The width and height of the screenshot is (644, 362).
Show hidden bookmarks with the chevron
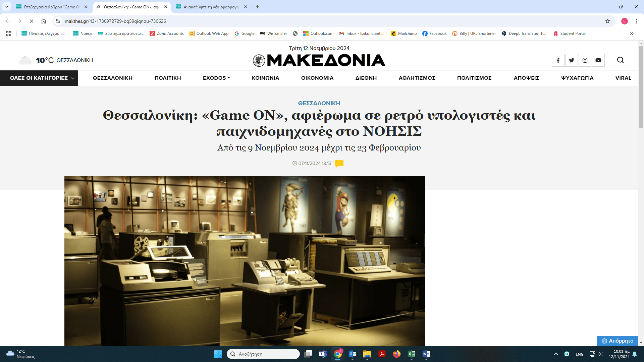[632, 34]
